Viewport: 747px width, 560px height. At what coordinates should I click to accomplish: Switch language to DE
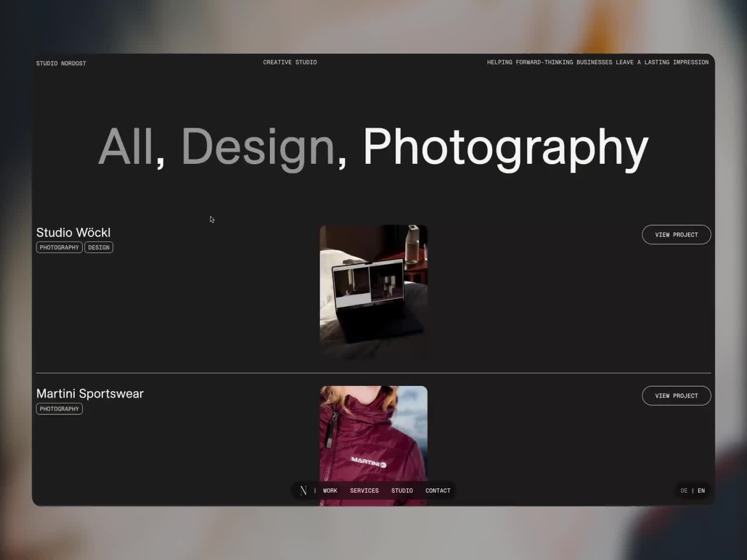684,490
